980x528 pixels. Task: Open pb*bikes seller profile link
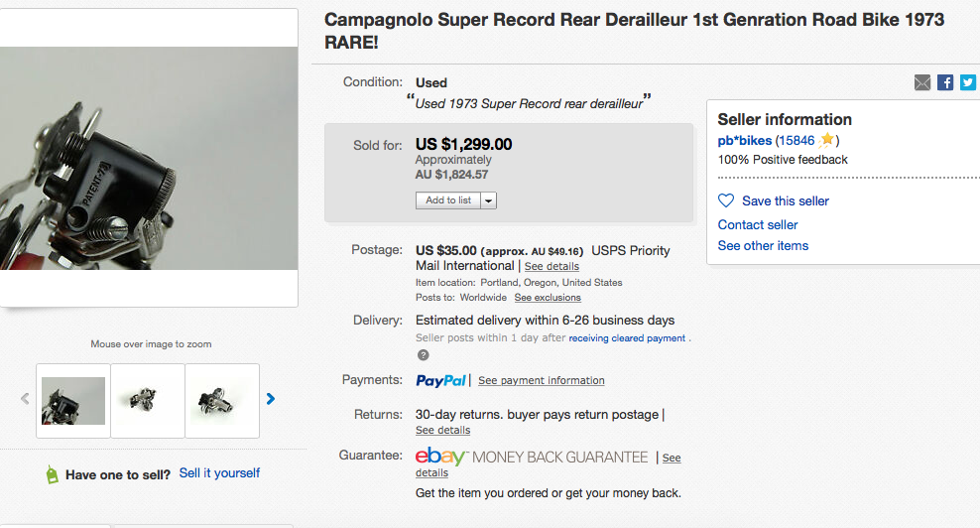[x=744, y=141]
